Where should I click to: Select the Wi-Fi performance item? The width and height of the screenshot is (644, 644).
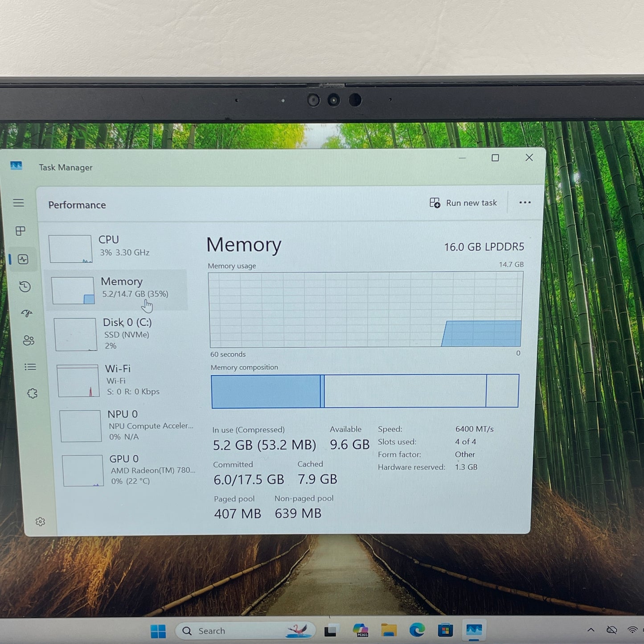pyautogui.click(x=123, y=380)
